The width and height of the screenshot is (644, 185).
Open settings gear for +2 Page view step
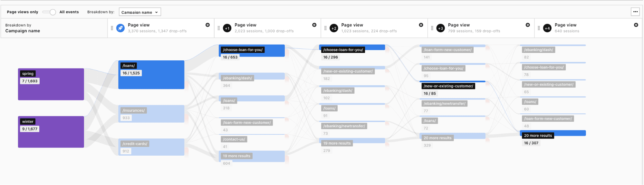point(421,25)
